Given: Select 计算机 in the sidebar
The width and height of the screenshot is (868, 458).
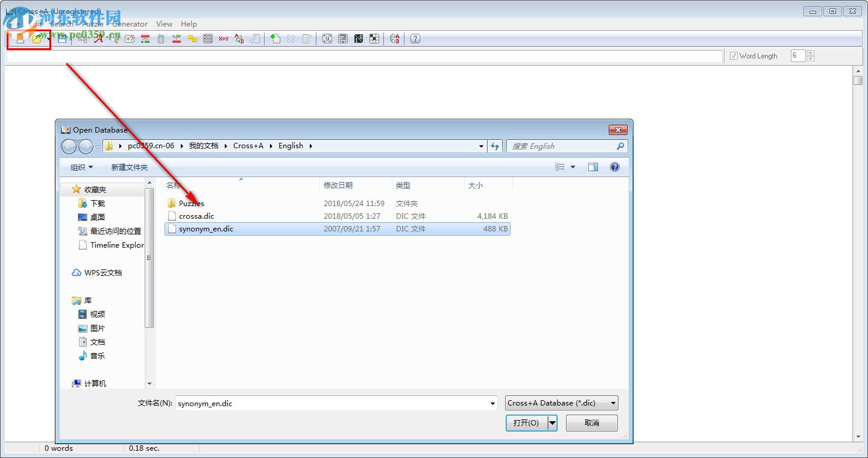Looking at the screenshot, I should (95, 383).
